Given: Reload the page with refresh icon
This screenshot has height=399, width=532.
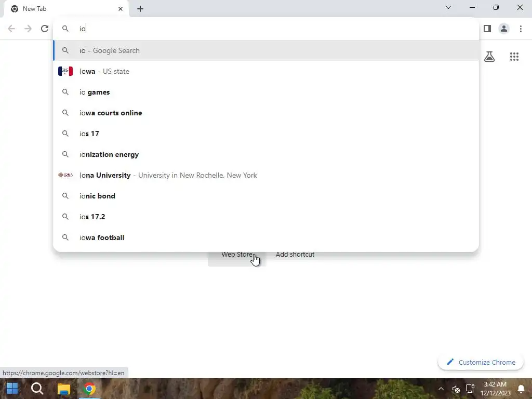Looking at the screenshot, I should pos(45,29).
